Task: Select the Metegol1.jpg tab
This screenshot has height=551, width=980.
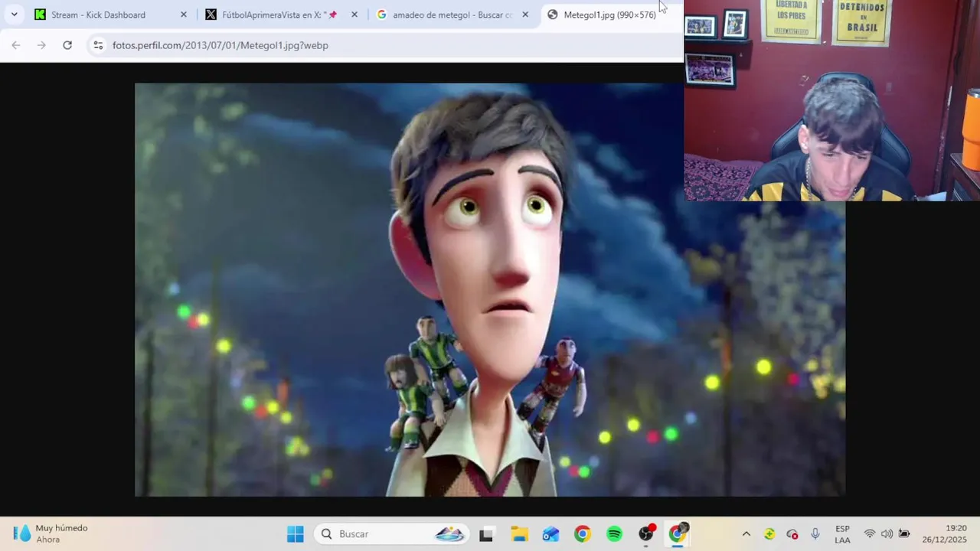Action: click(x=609, y=15)
